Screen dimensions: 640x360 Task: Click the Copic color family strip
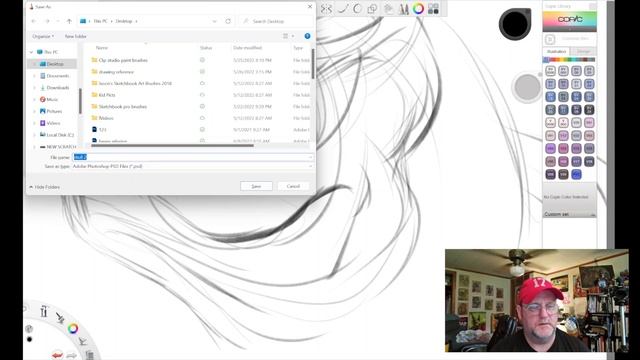point(569,60)
